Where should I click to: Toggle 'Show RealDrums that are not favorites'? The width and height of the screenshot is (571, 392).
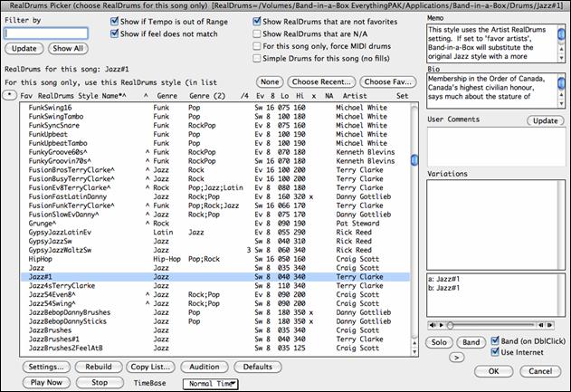257,22
